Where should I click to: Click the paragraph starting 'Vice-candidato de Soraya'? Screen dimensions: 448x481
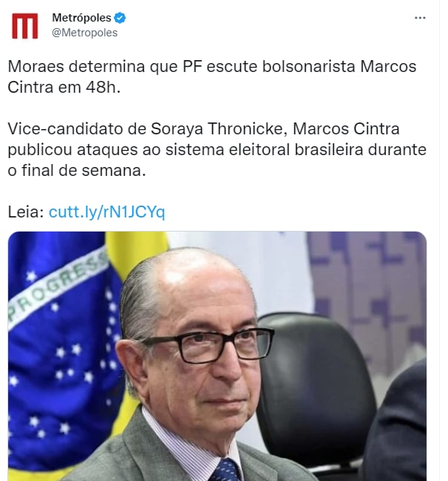click(x=217, y=149)
